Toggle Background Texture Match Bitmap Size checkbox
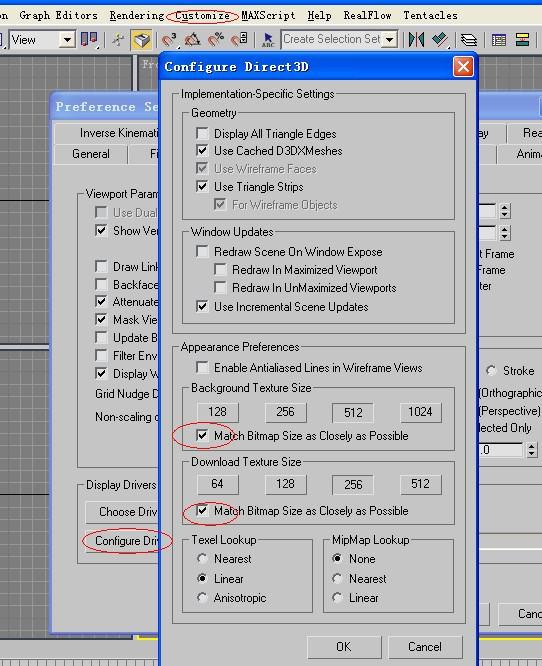Screen dimensions: 542x666 (x=202, y=435)
